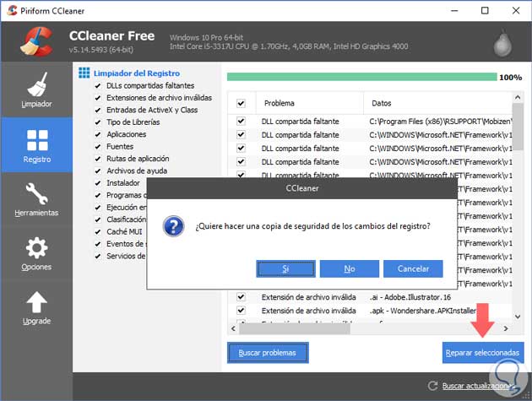532x401 pixels.
Task: Click Piriform CCleaner title bar icon
Action: 12,10
